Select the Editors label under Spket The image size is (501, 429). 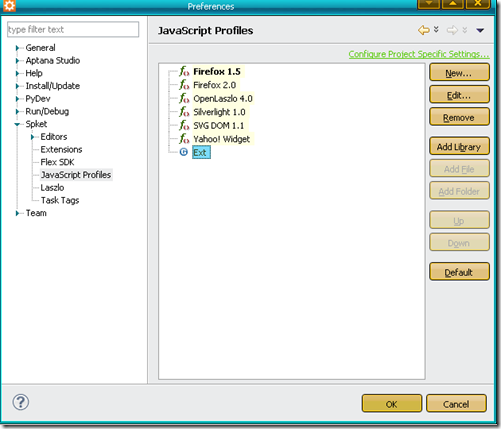[x=54, y=137]
